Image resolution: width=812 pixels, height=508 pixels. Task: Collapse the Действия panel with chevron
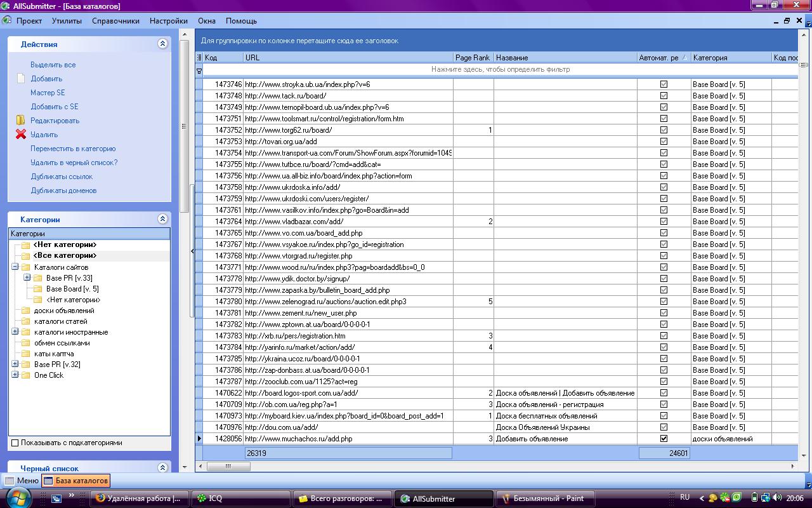(x=162, y=44)
